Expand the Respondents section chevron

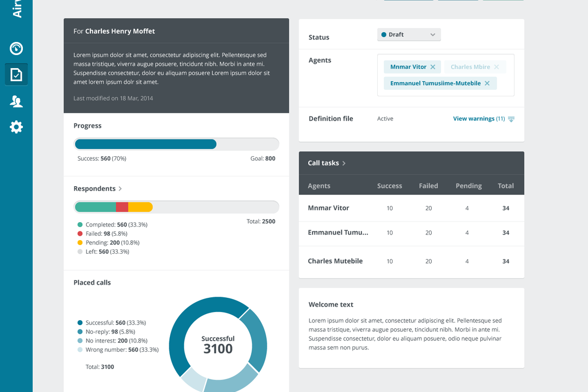click(x=120, y=189)
